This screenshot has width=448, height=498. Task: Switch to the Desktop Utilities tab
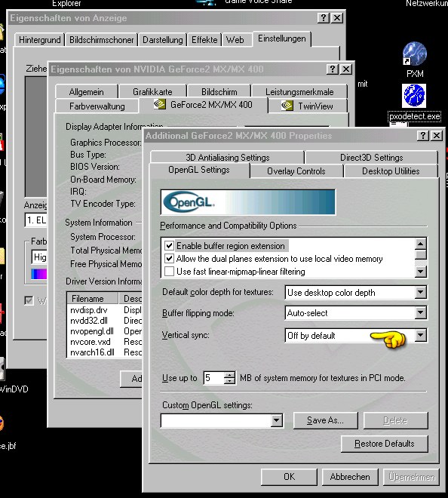click(391, 171)
